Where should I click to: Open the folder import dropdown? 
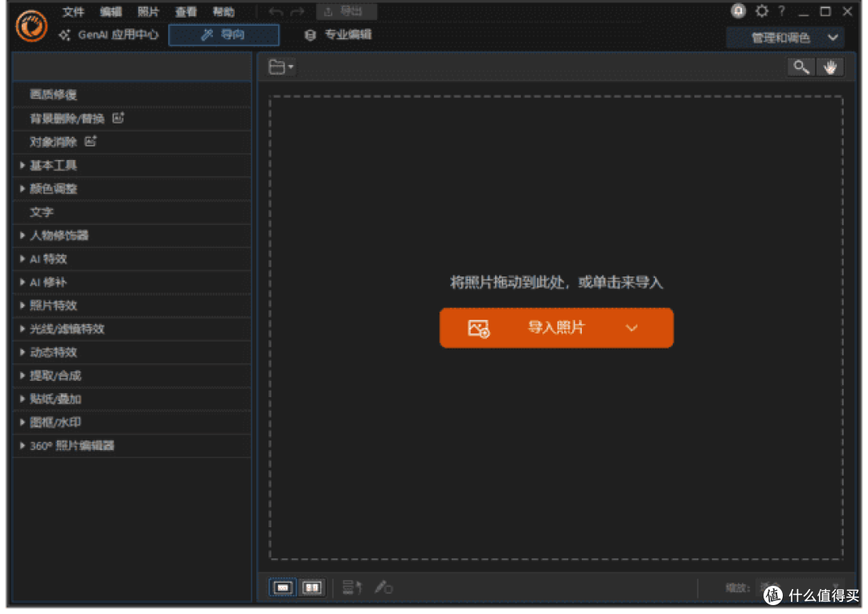281,67
